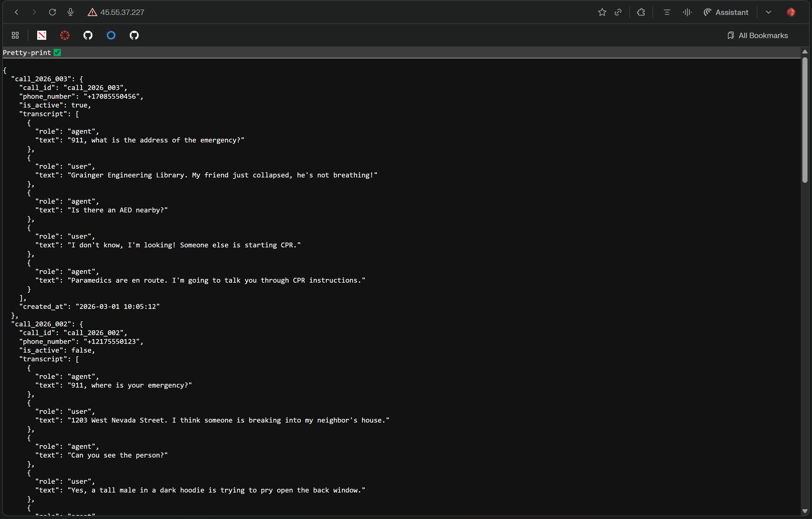Open the first GitHub bookmark
The image size is (812, 519).
click(x=88, y=35)
